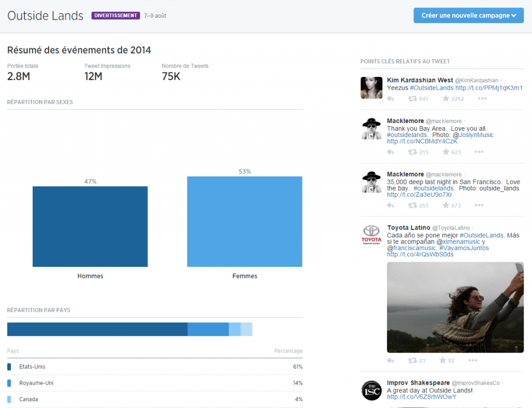
Task: Open Improv Shakespeare's ISC avatar
Action: pyautogui.click(x=371, y=390)
